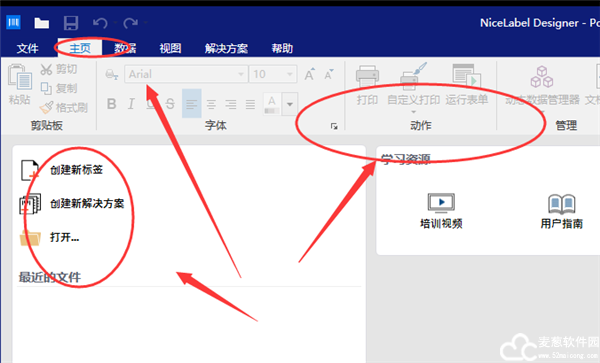Viewport: 600px width, 363px height.
Task: Click 格式刷 format painter button
Action: 64,107
